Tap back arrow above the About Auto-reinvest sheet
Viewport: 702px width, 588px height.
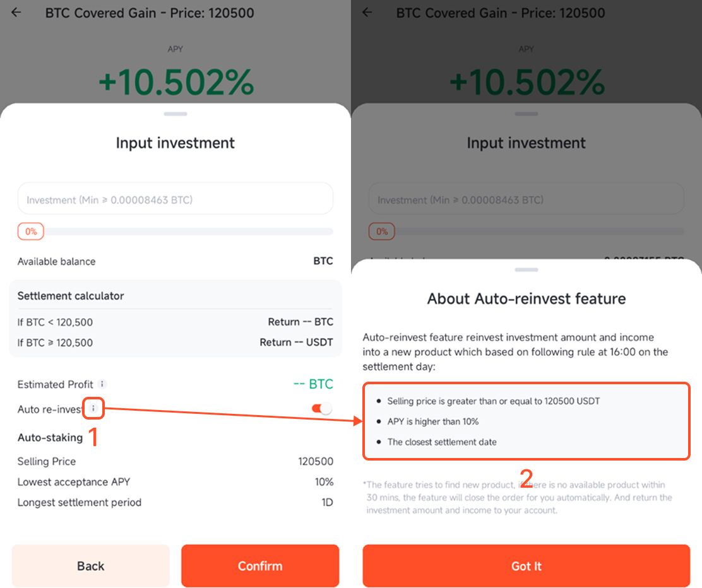pos(367,13)
